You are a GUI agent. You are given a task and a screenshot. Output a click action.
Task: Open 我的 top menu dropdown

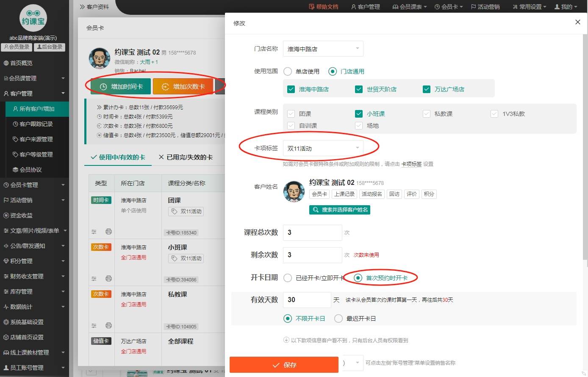tap(566, 7)
